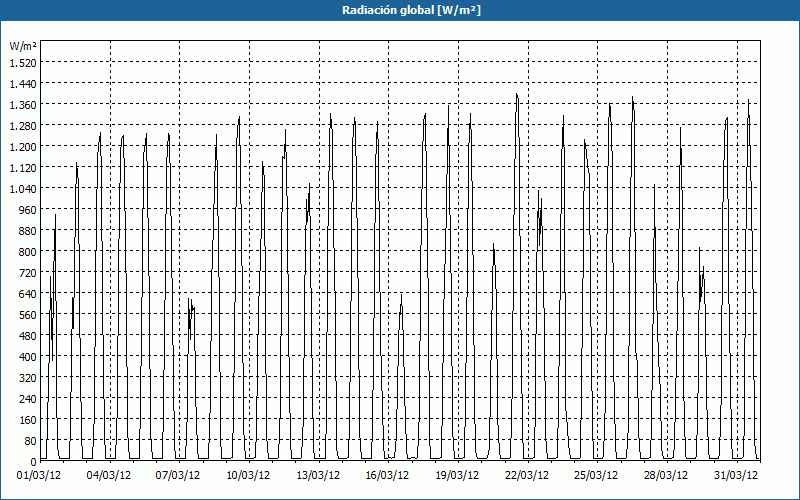Click y-axis value 320

click(x=28, y=378)
